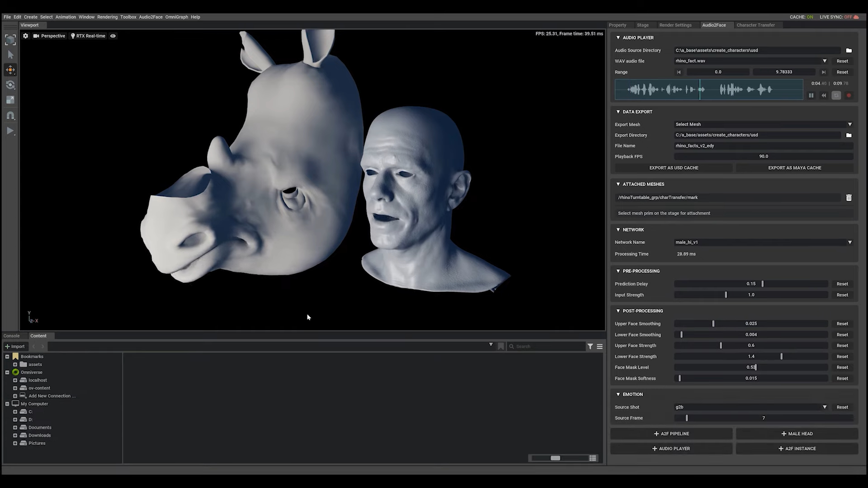This screenshot has height=488, width=868.
Task: Adjust the Upper Face Smoothing slider
Action: (x=751, y=324)
